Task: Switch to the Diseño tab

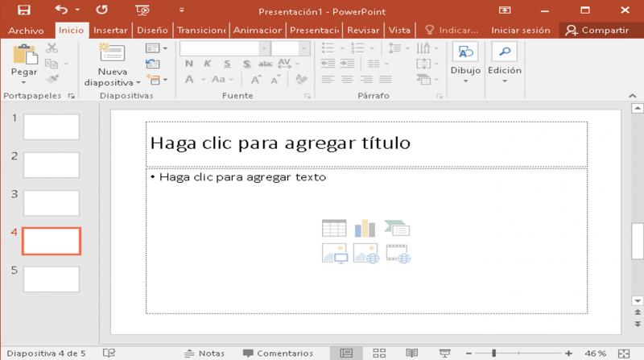Action: (152, 30)
